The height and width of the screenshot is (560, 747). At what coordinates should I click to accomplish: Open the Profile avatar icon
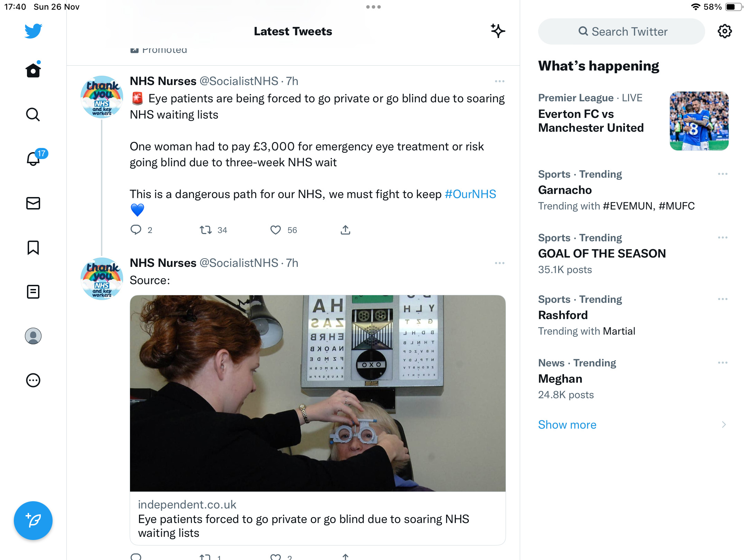tap(33, 336)
